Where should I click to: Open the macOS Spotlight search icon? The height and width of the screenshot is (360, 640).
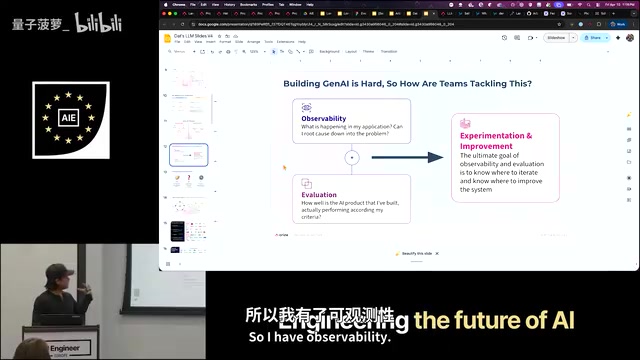(589, 4)
